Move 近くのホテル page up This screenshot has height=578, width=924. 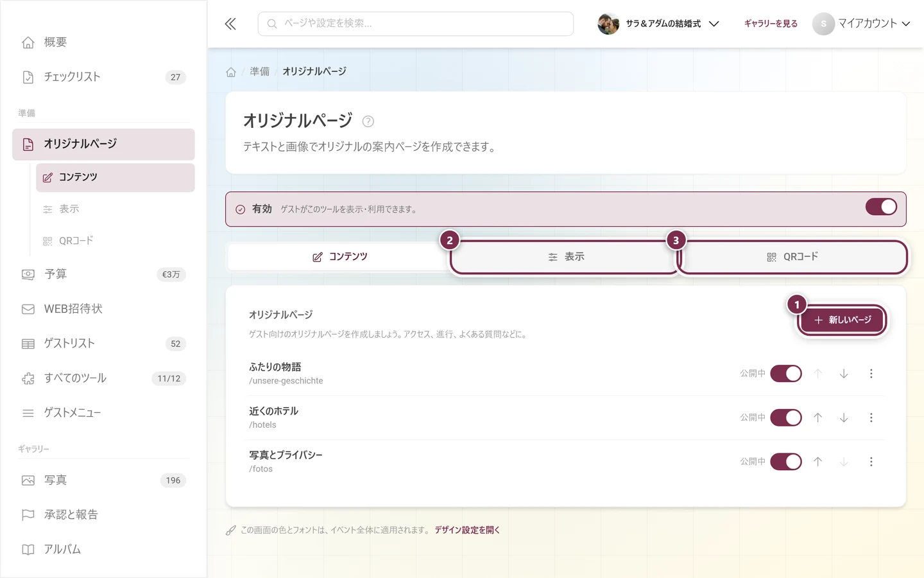817,417
